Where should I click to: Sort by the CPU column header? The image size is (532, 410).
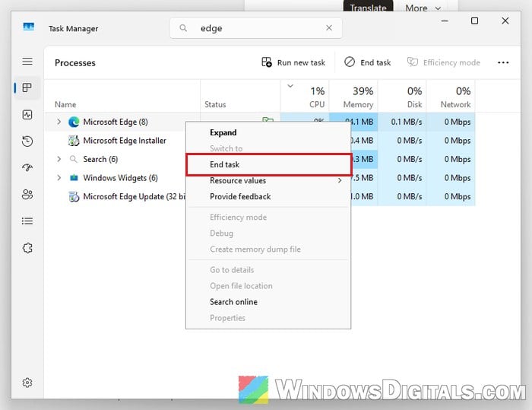click(305, 96)
